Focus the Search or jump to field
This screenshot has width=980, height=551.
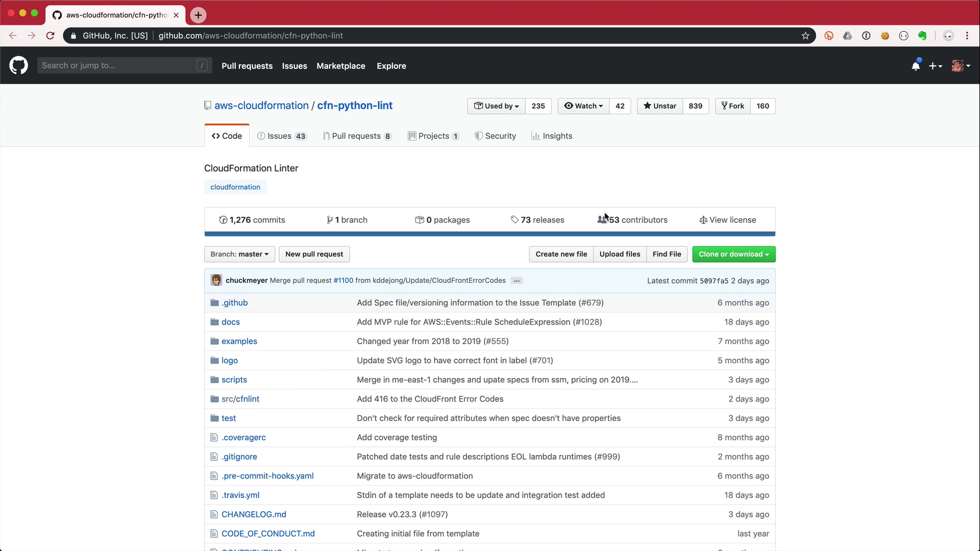pos(117,66)
